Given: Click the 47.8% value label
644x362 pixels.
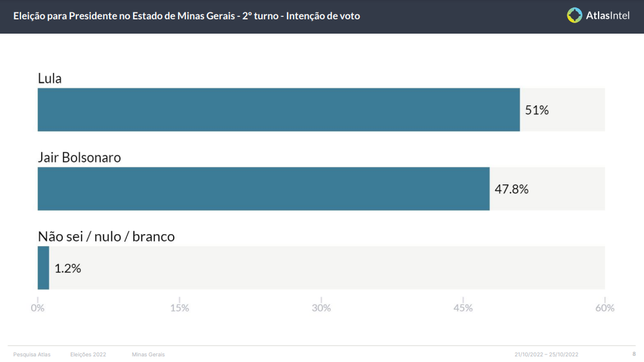Looking at the screenshot, I should tap(511, 189).
